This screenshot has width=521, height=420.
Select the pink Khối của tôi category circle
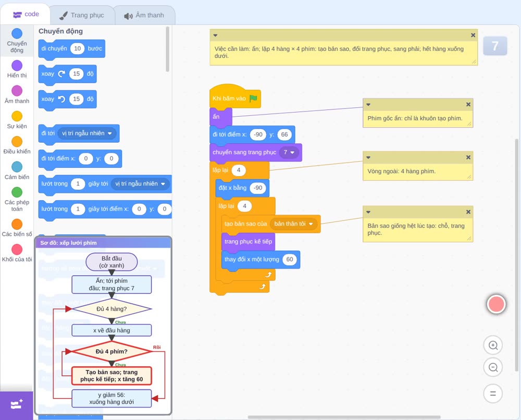17,249
